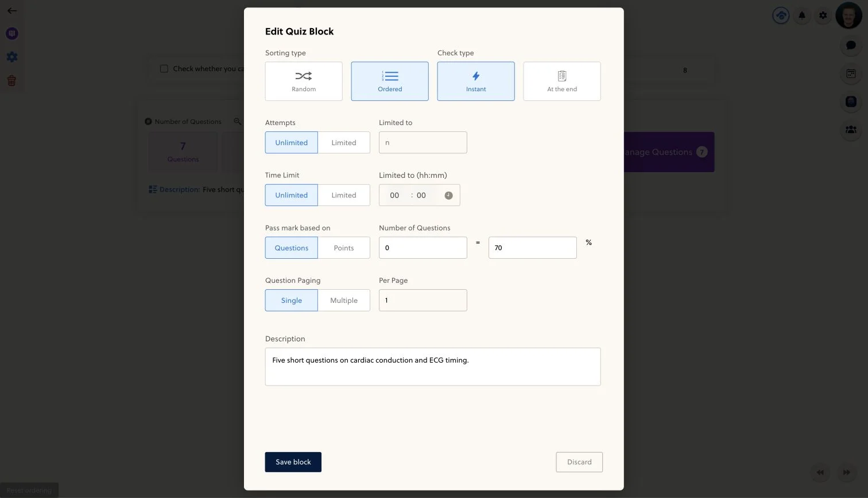Select Random sorting type

(x=304, y=81)
